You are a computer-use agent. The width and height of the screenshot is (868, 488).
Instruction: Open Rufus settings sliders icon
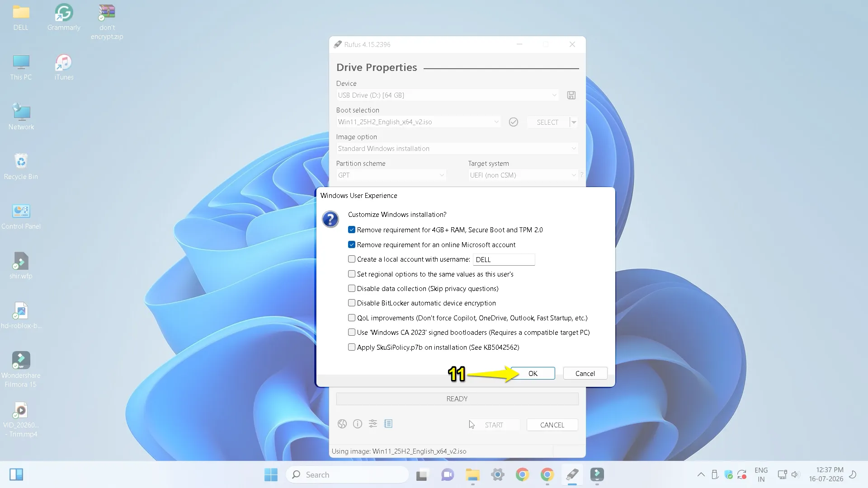[373, 424]
